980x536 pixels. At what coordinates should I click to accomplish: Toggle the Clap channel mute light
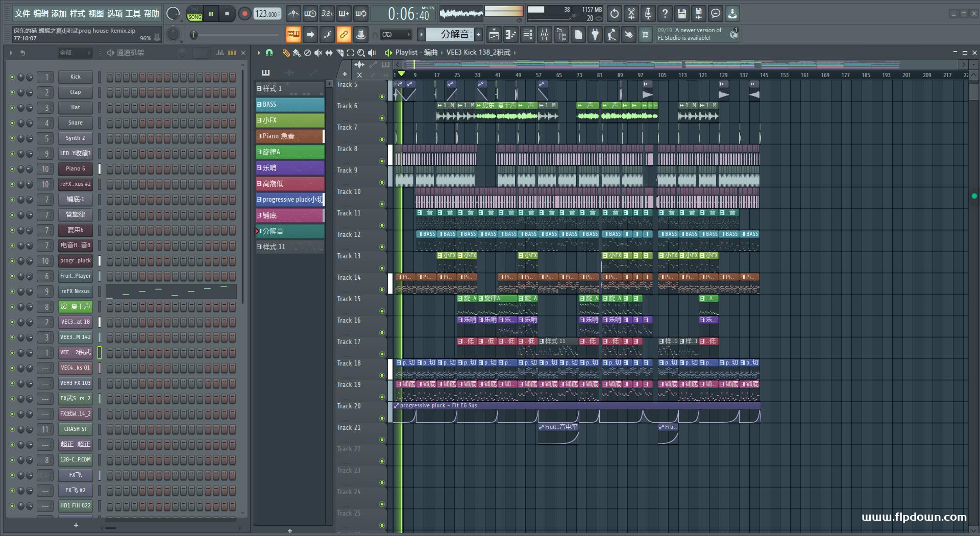[x=12, y=92]
